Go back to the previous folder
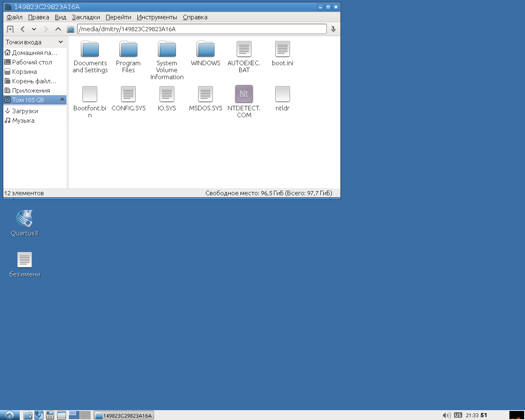This screenshot has width=525, height=420. click(23, 29)
